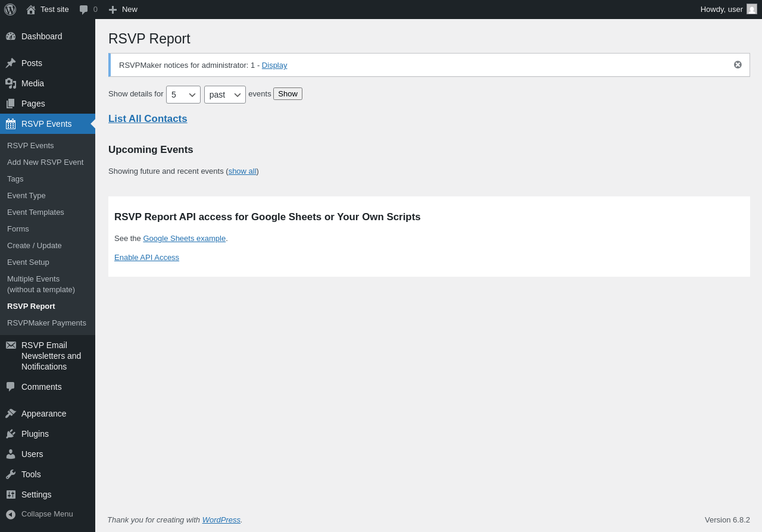Open the WordPress footer link
Viewport: 762px width, 532px height.
[x=221, y=520]
